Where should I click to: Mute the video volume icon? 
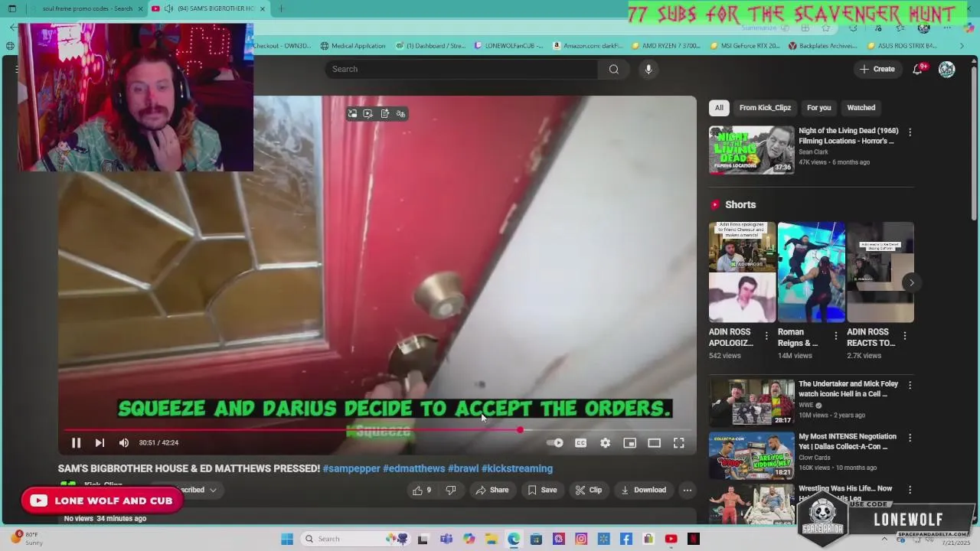coord(124,442)
